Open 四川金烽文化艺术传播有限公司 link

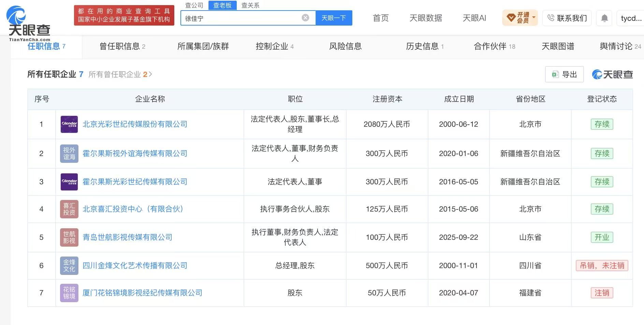[x=135, y=266]
